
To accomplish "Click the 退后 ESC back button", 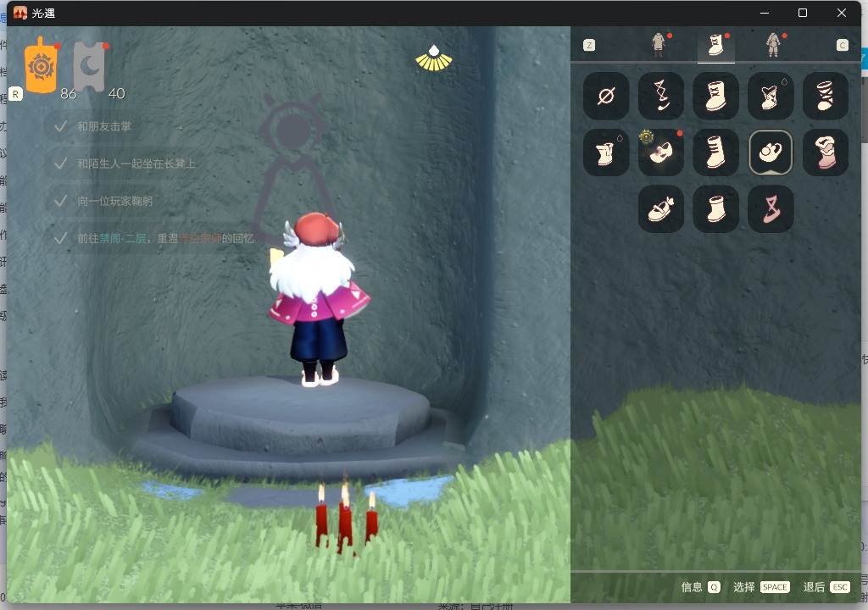I will point(826,587).
